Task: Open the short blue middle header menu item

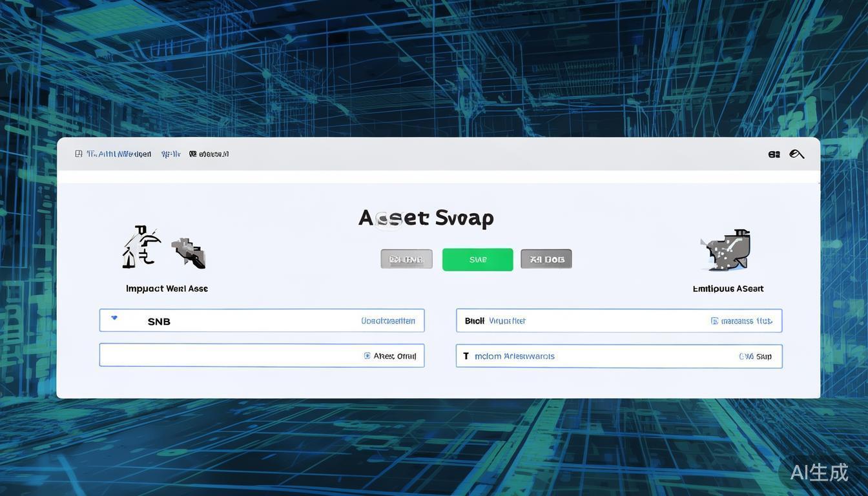Action: coord(171,154)
